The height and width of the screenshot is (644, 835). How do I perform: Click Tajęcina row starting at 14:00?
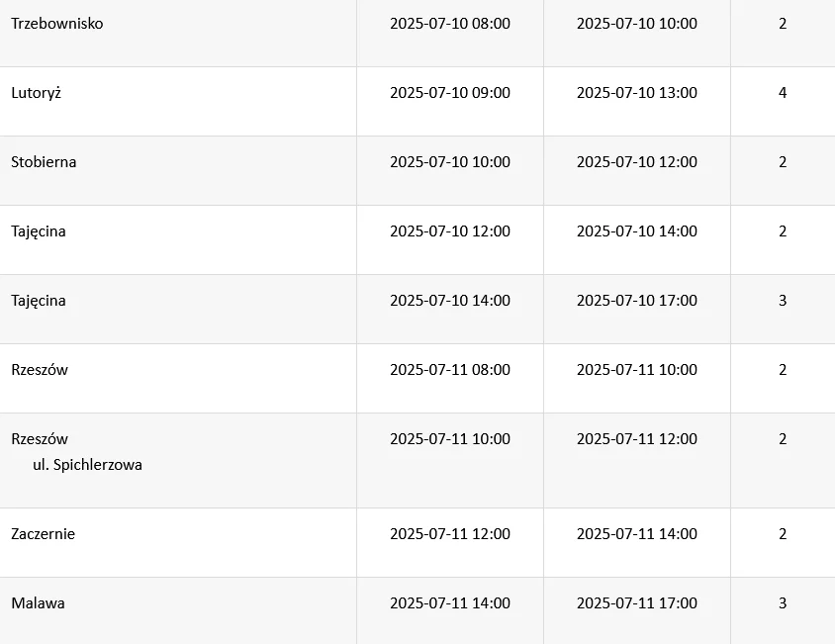point(39,301)
